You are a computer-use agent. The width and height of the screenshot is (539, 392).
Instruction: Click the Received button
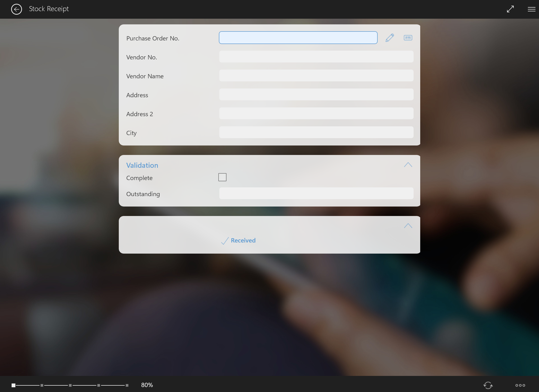coord(238,240)
